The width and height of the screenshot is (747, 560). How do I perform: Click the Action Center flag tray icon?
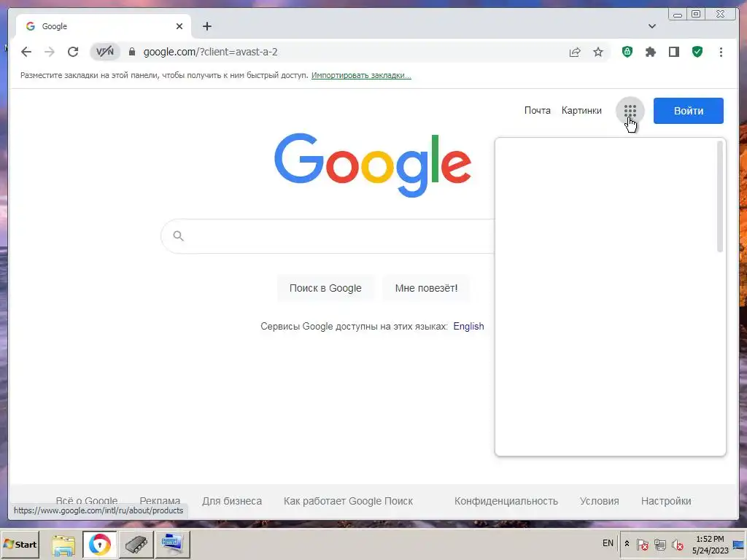point(642,544)
